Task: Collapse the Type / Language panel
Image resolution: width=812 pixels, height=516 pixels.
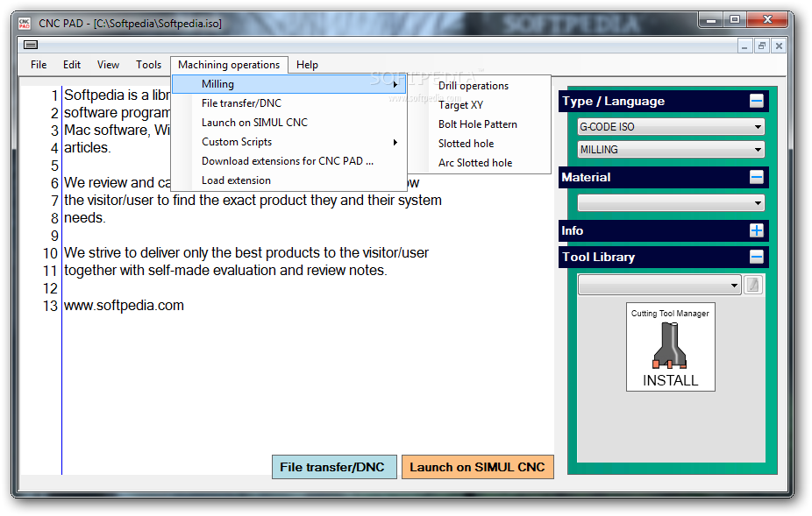Action: coord(756,101)
